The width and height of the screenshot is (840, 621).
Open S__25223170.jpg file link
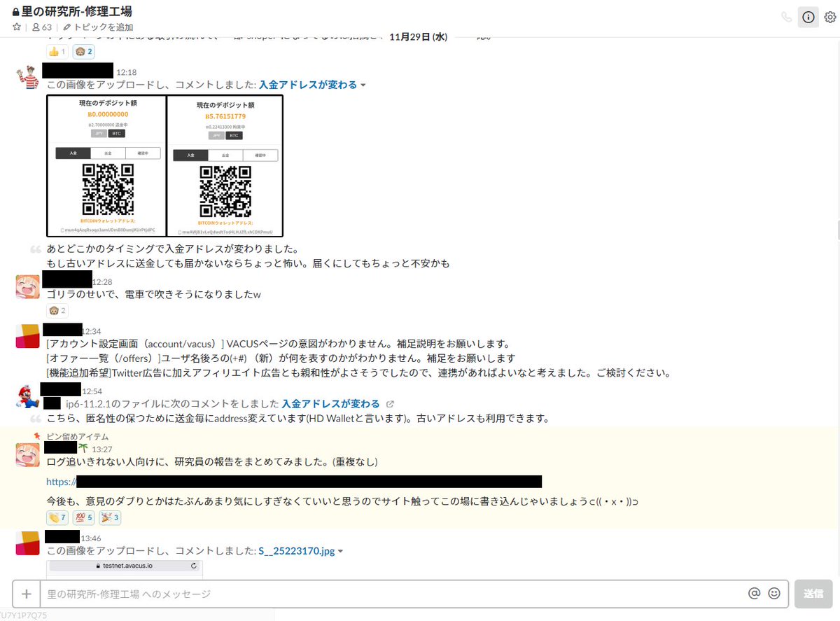[x=297, y=552]
